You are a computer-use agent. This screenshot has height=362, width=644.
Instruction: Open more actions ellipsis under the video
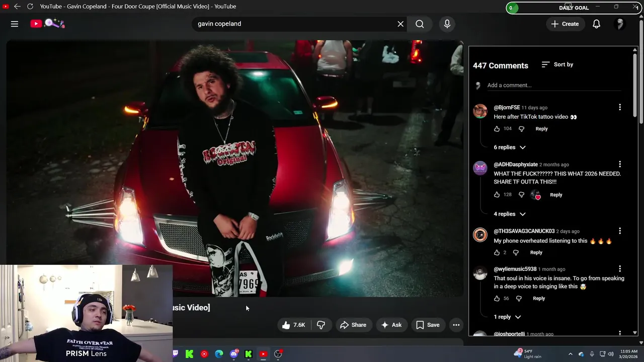(456, 325)
